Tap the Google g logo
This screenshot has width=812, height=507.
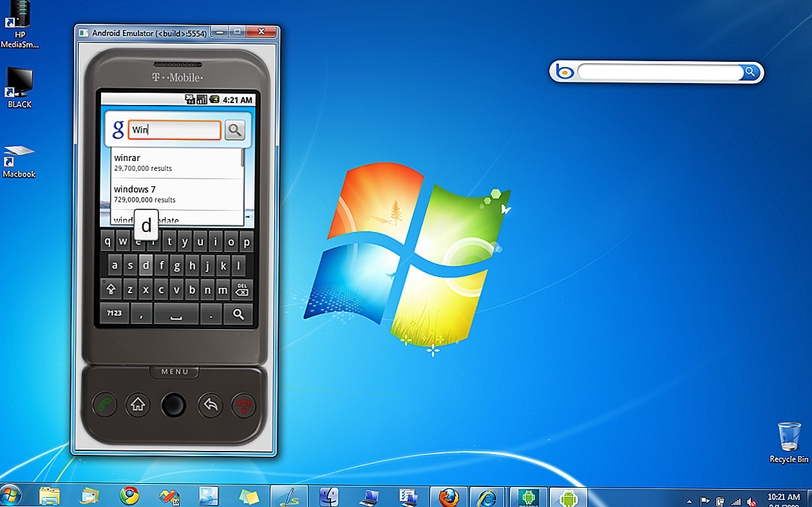pyautogui.click(x=118, y=130)
